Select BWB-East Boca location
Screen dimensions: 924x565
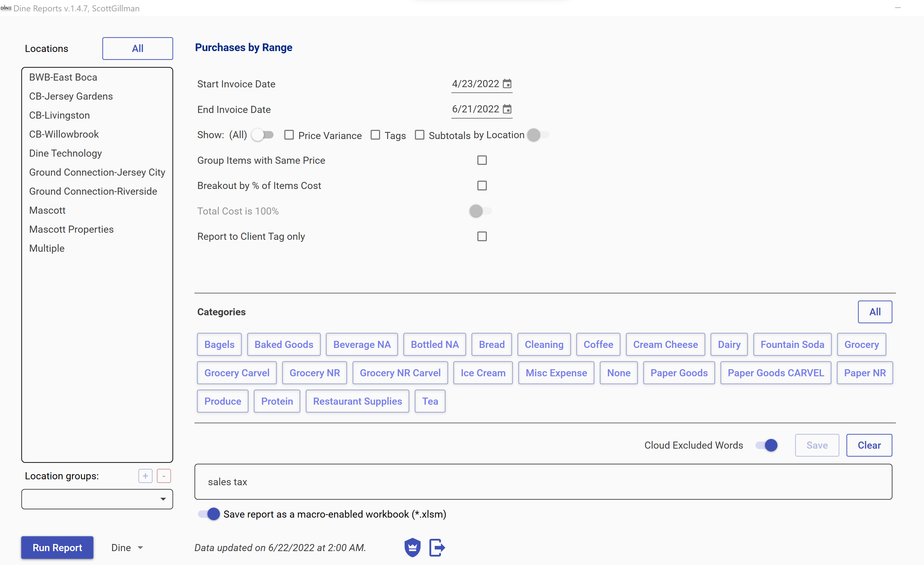tap(97, 77)
